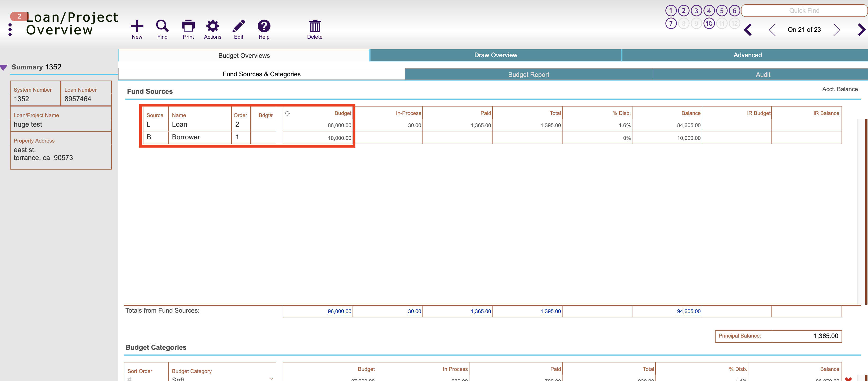
Task: Click the Edit pencil icon
Action: pos(238,26)
